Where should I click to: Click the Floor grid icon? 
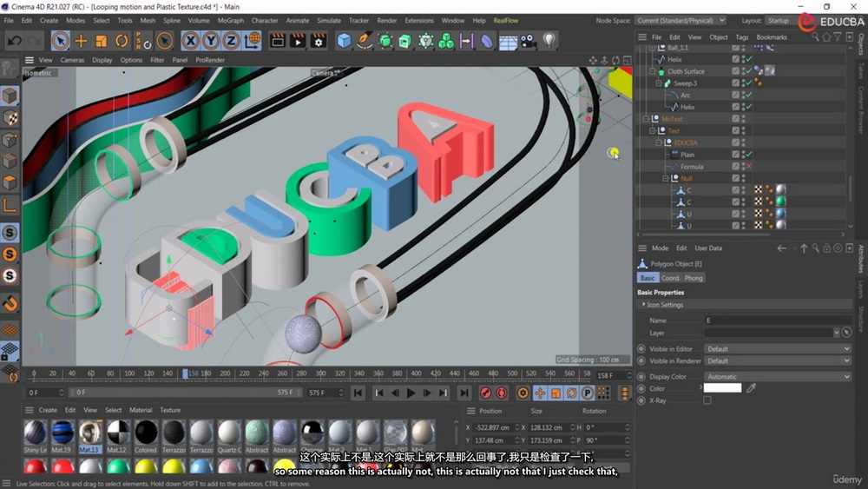[508, 42]
